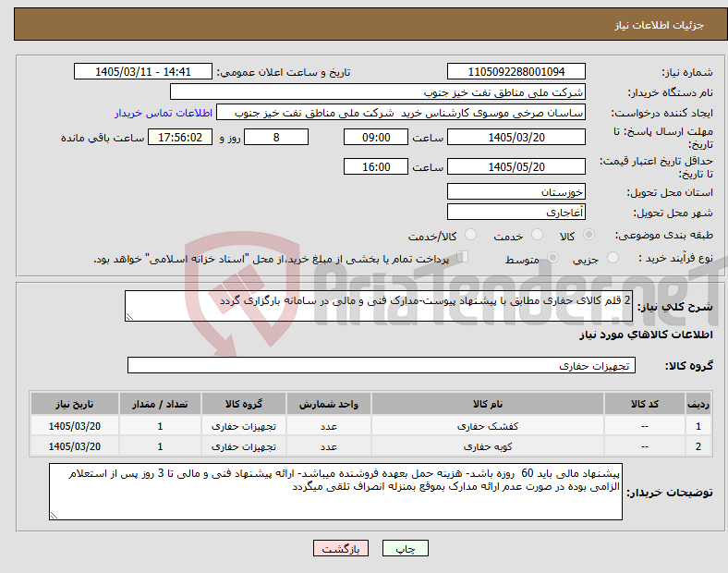728x573 pixels.
Task: Click the deadline time field 09:00
Action: tap(376, 137)
